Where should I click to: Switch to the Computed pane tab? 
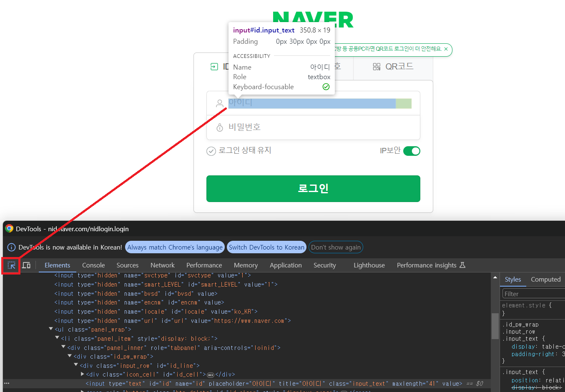[545, 280]
